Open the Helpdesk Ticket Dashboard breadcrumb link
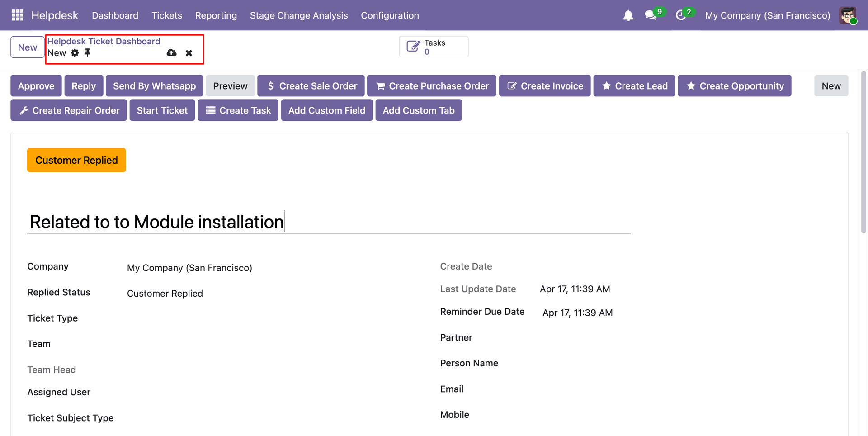This screenshot has width=868, height=436. coord(104,41)
